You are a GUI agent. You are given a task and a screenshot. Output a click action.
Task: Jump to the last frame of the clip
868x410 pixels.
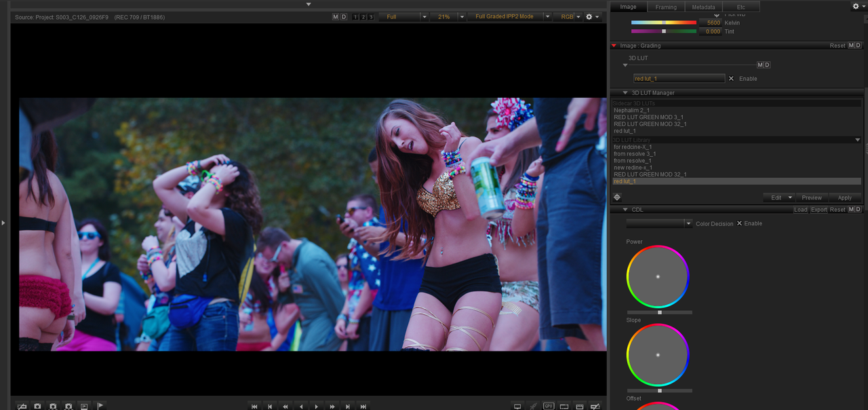(363, 407)
